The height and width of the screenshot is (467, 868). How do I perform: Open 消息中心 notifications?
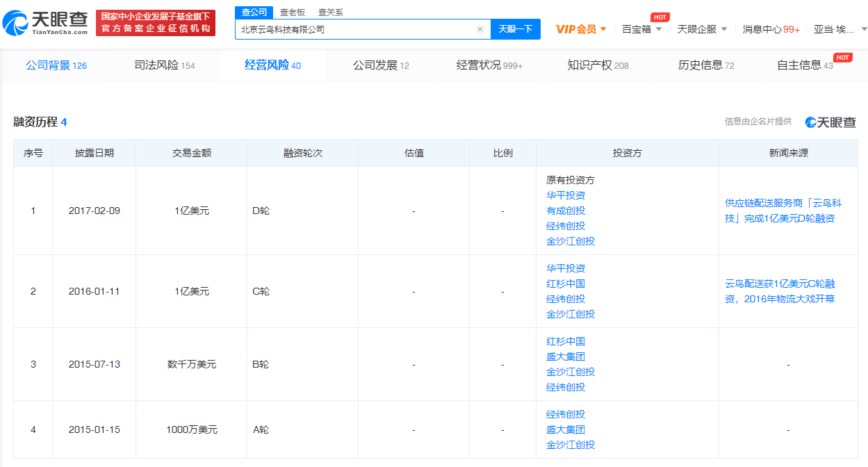(771, 29)
